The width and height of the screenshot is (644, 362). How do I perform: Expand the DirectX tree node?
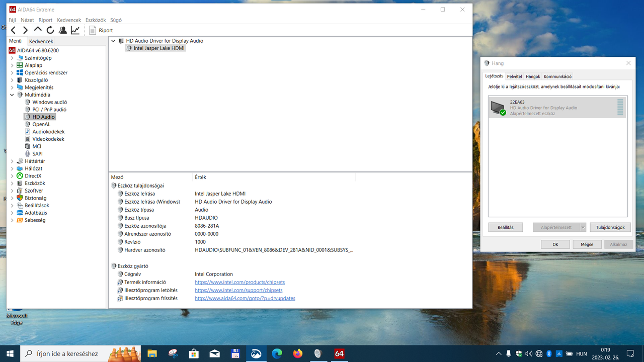point(12,176)
